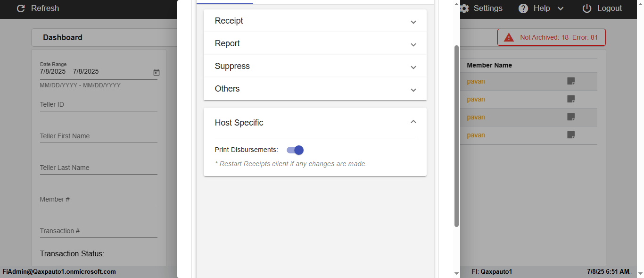This screenshot has height=278, width=644.
Task: Open the Date Range calendar picker icon
Action: tap(157, 72)
